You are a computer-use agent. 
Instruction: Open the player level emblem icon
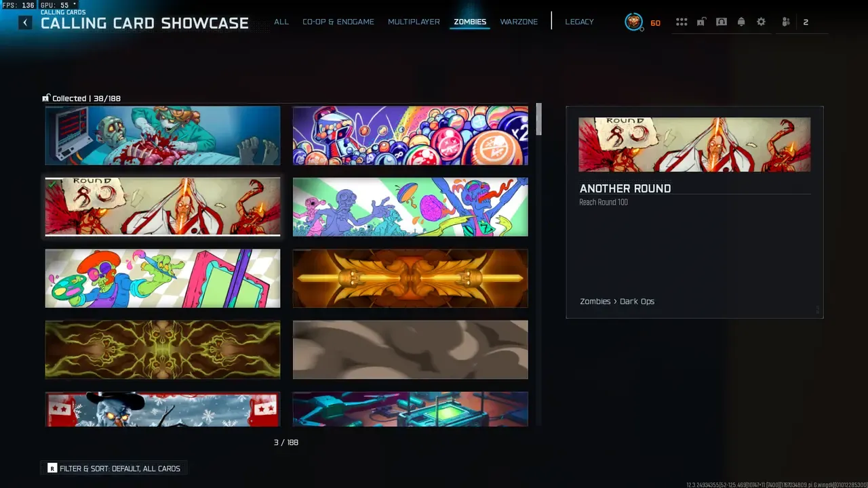[x=633, y=22]
